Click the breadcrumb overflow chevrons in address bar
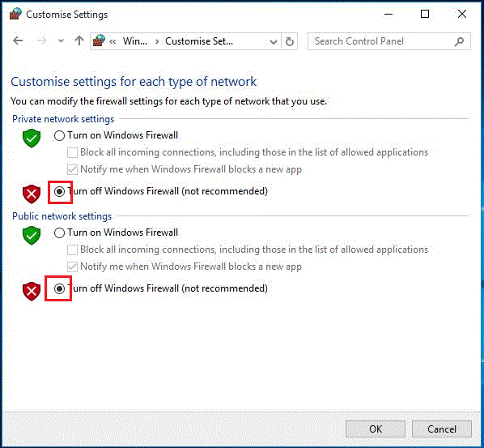The width and height of the screenshot is (484, 448). [x=113, y=41]
